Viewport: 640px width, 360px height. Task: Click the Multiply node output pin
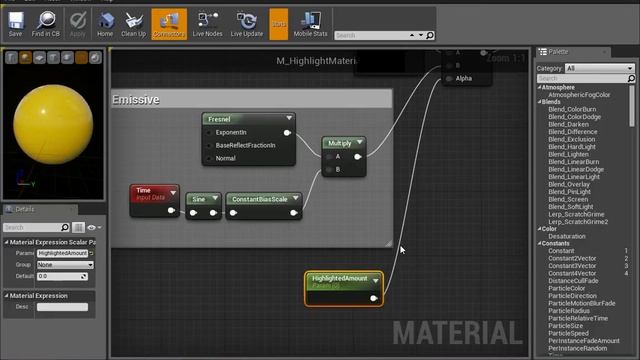(x=358, y=157)
